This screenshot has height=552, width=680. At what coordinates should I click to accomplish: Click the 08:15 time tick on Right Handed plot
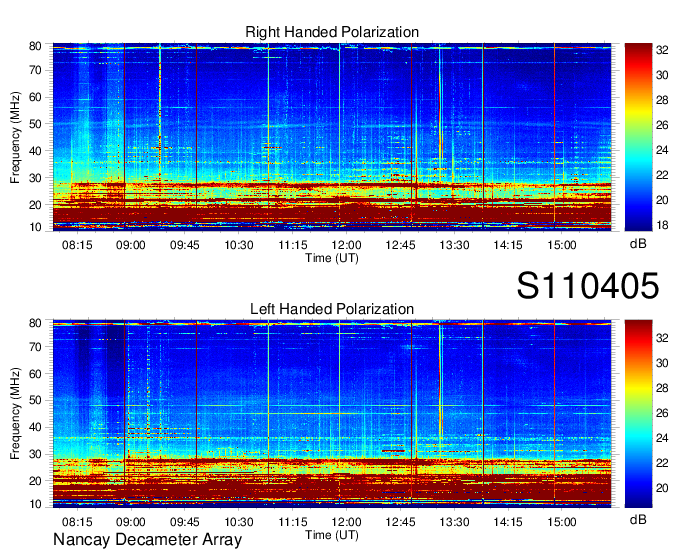[77, 245]
